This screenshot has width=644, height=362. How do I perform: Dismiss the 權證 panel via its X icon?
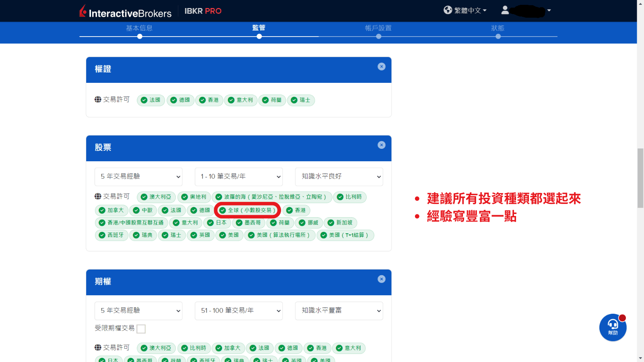tap(381, 66)
